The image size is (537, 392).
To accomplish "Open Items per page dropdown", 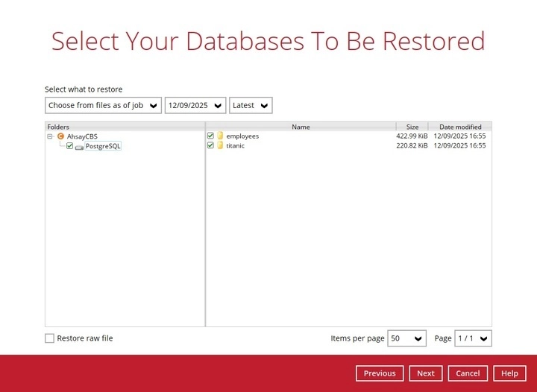I will 407,338.
